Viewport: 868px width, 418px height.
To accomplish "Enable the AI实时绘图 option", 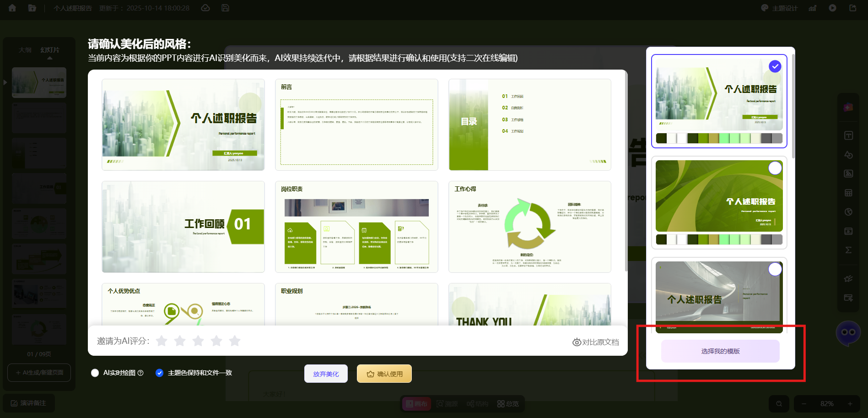I will (x=95, y=373).
